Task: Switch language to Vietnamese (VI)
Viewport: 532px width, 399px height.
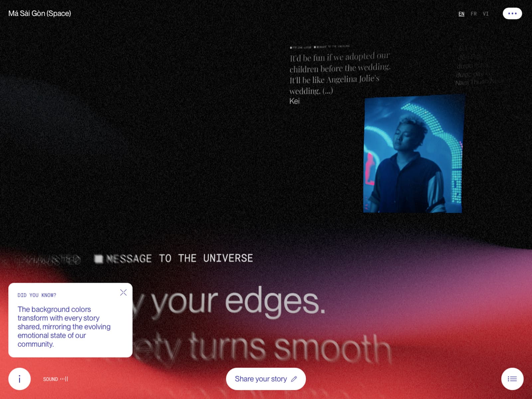Action: click(x=485, y=14)
